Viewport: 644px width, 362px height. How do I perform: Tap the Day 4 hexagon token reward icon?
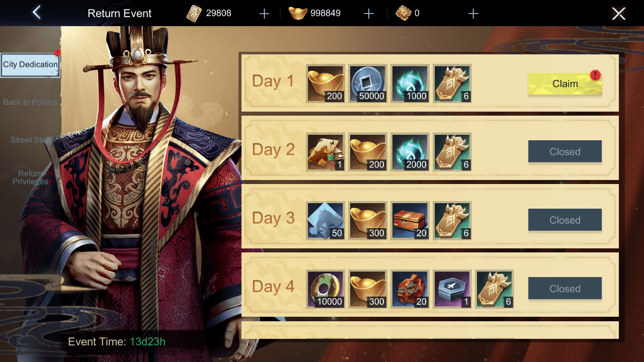pos(452,289)
